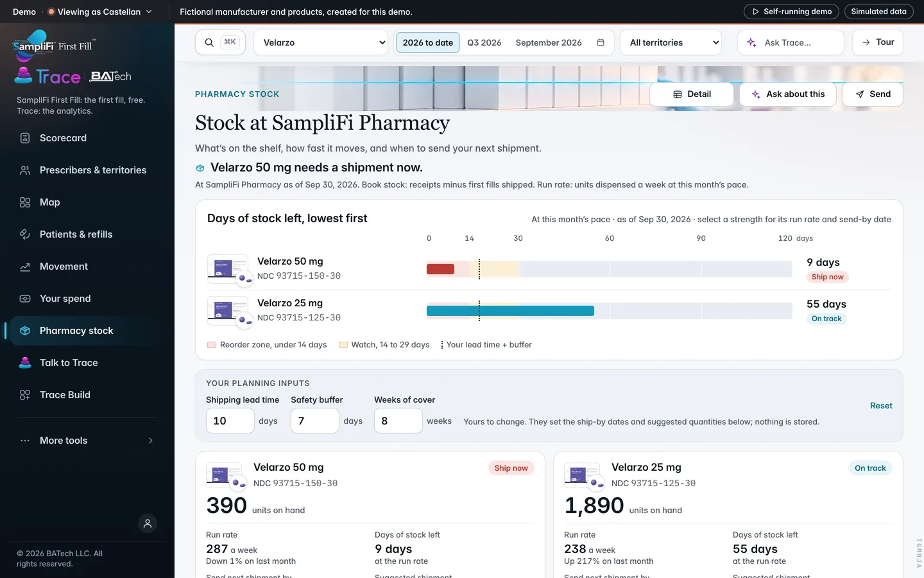Click the Talk to Trace icon
Viewport: 924px width, 578px height.
(25, 363)
